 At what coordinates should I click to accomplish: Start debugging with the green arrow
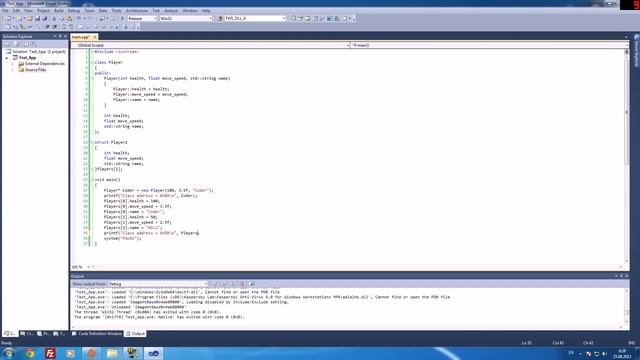tap(122, 18)
